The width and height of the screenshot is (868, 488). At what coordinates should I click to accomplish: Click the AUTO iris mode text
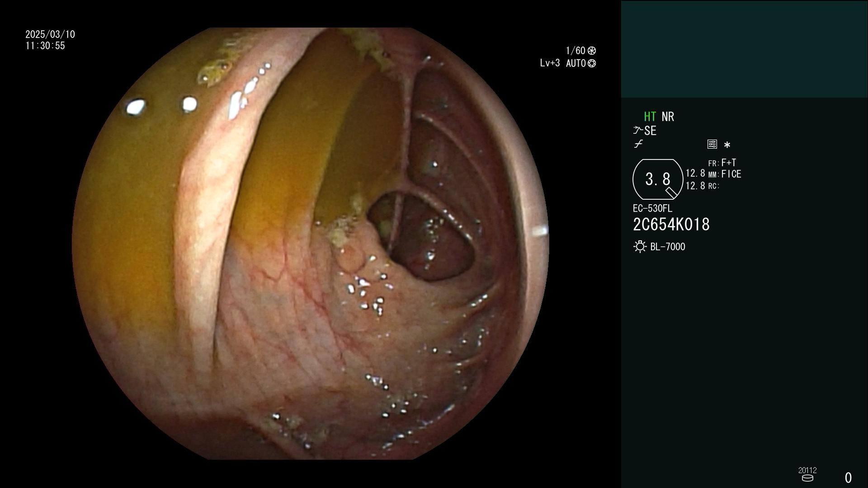point(576,63)
